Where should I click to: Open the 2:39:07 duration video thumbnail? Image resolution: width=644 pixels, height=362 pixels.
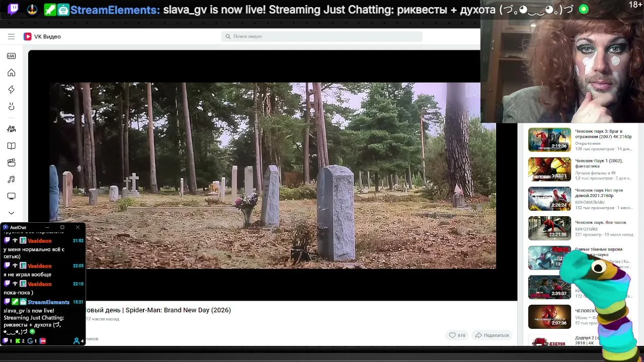549,287
